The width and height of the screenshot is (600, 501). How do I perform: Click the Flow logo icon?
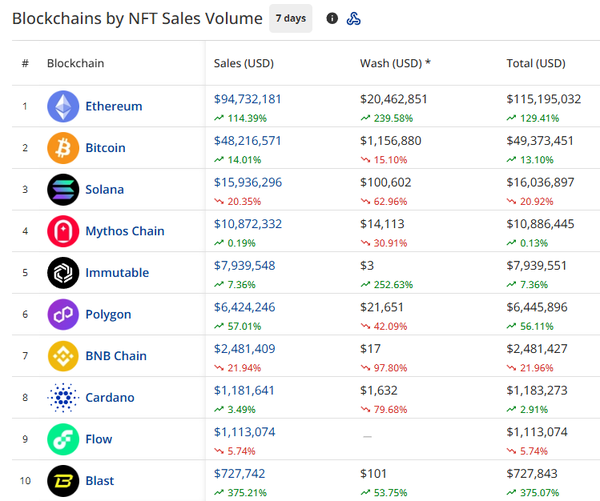tap(63, 439)
